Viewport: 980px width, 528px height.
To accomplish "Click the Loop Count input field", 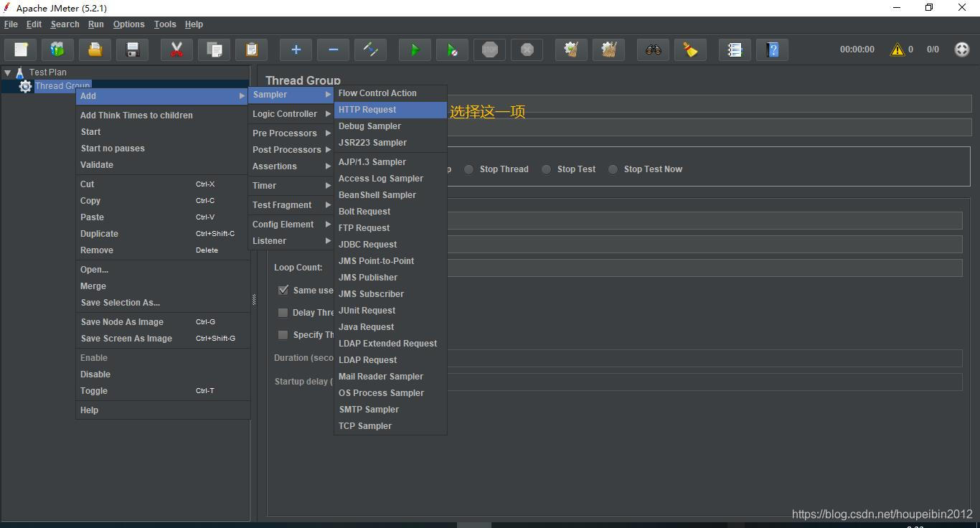I will (x=705, y=268).
